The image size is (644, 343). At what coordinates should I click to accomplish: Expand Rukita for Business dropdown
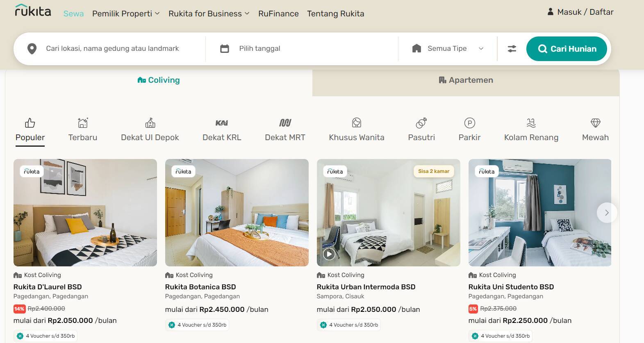pyautogui.click(x=209, y=14)
